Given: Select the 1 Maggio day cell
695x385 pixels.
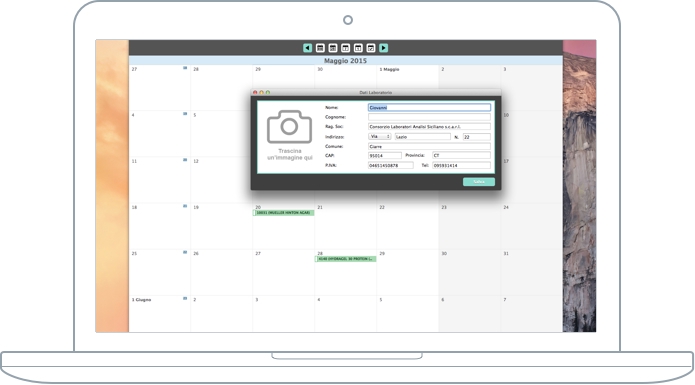Looking at the screenshot, I should point(407,88).
